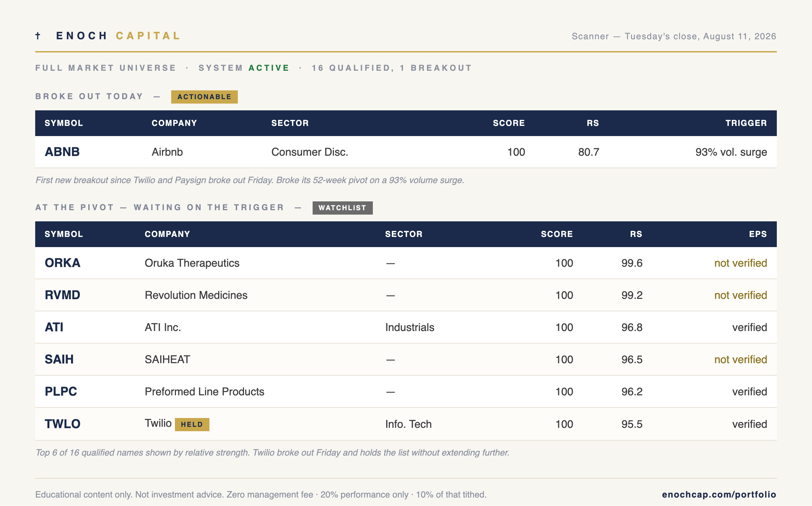Click the watchlist RS column header

tap(636, 234)
